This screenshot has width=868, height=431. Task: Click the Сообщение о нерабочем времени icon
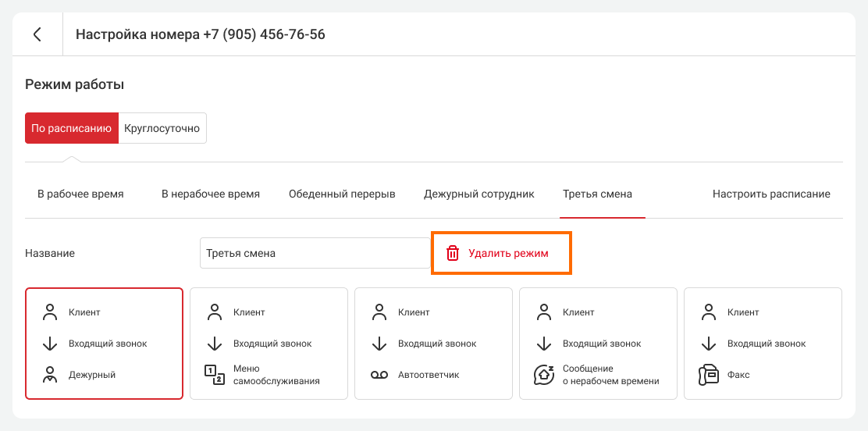(x=544, y=375)
